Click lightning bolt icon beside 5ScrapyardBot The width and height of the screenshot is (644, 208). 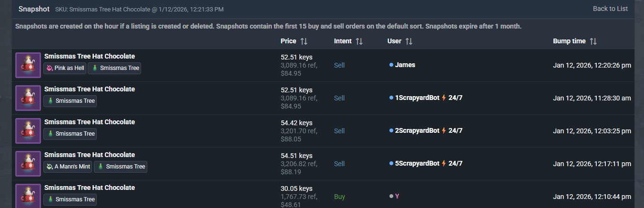click(444, 164)
